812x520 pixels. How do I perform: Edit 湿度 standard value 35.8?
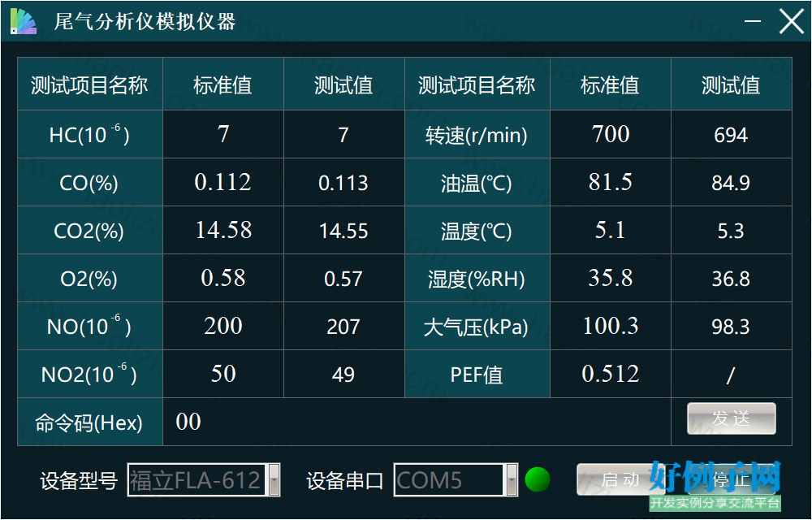point(611,278)
